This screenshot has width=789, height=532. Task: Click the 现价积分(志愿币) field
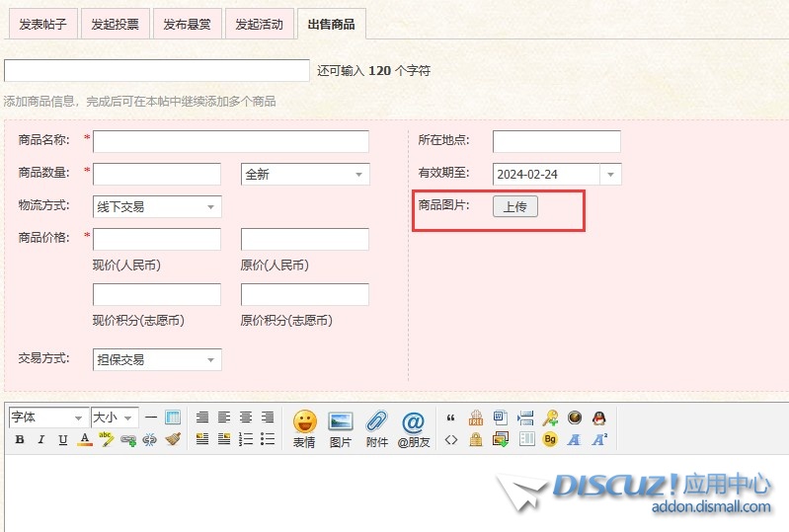[157, 295]
